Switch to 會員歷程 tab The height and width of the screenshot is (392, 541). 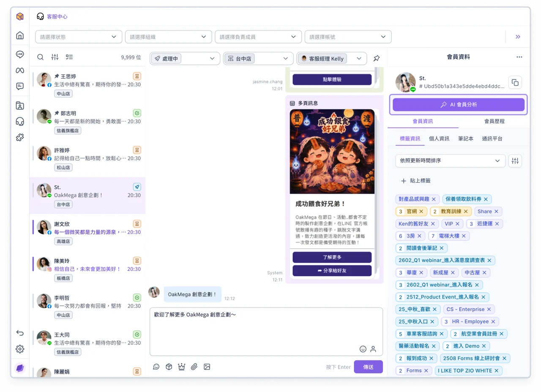click(494, 121)
